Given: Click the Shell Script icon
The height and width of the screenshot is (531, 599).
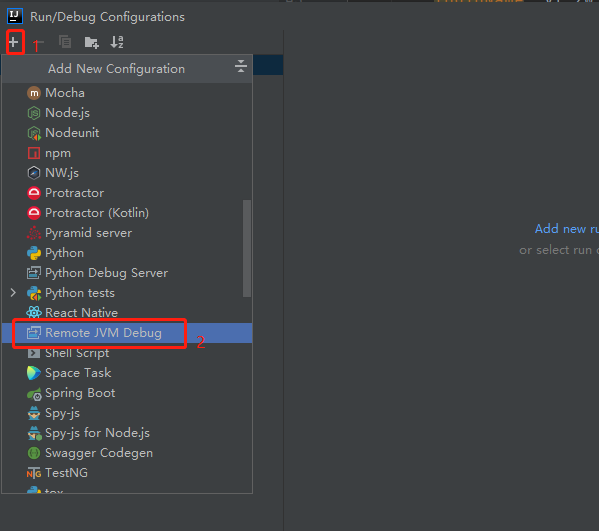Looking at the screenshot, I should tap(34, 353).
